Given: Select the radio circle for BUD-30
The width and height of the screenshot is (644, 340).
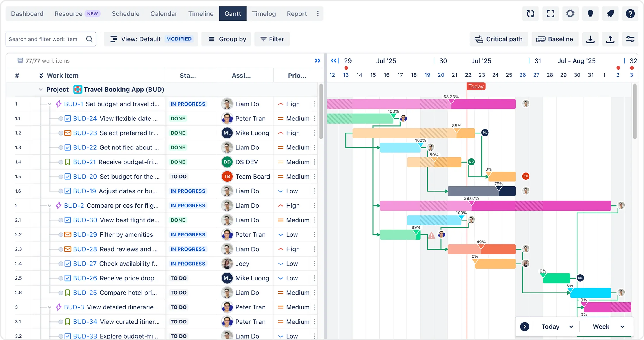Looking at the screenshot, I should tap(60, 220).
